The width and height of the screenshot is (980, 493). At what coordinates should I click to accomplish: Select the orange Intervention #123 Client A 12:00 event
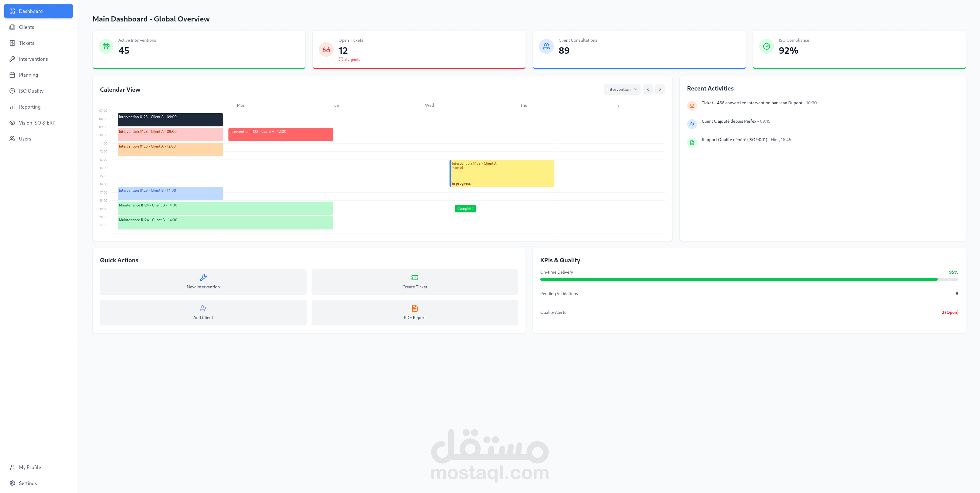170,149
